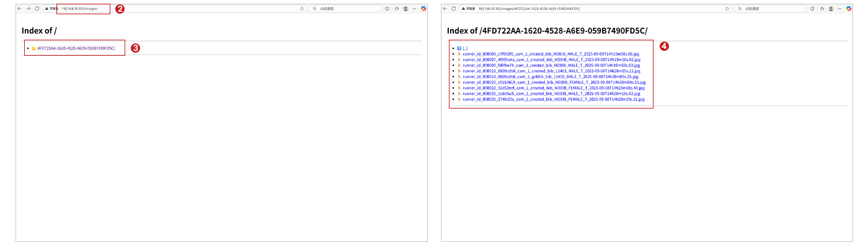The image size is (868, 245).
Task: Click the runner icon next to runner_id_000039 file
Action: coord(459,99)
